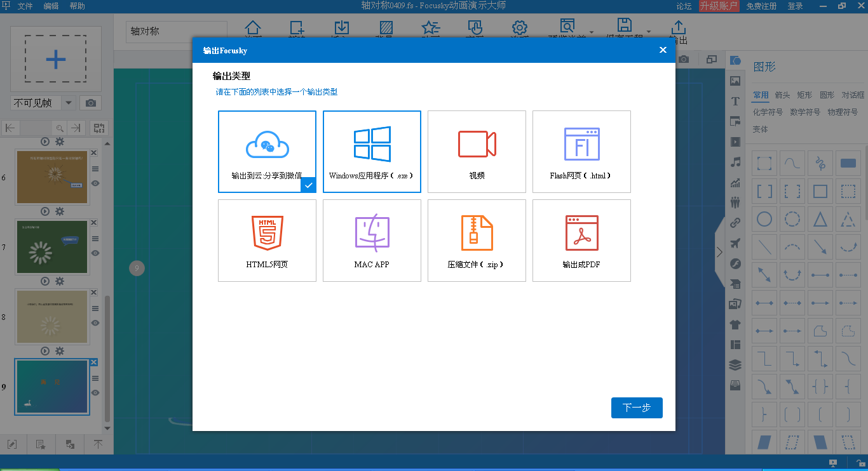The image size is (868, 471).
Task: Select Windows application .exe output type
Action: [372, 152]
